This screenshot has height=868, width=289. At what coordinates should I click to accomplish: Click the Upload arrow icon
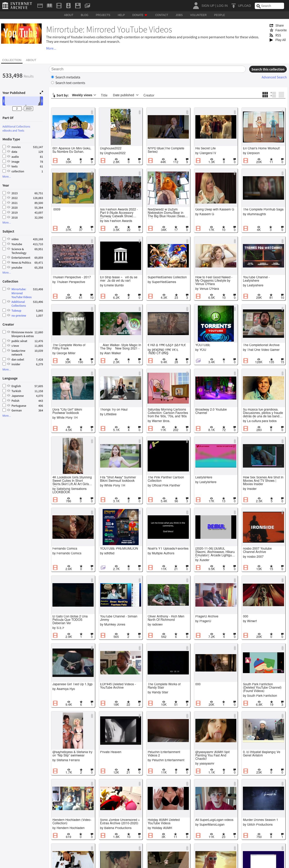(233, 6)
